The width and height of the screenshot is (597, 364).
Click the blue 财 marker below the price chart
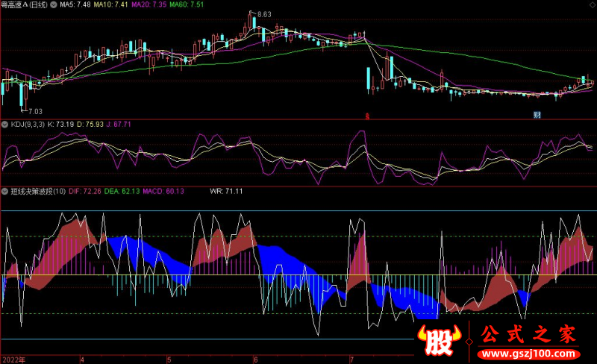pyautogui.click(x=537, y=116)
